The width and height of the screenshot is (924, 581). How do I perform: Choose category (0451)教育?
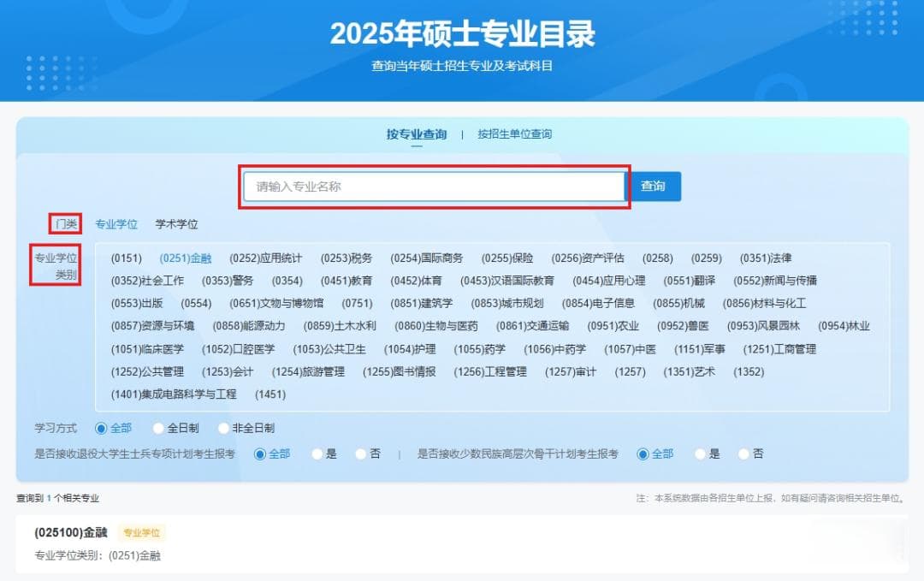tap(346, 281)
